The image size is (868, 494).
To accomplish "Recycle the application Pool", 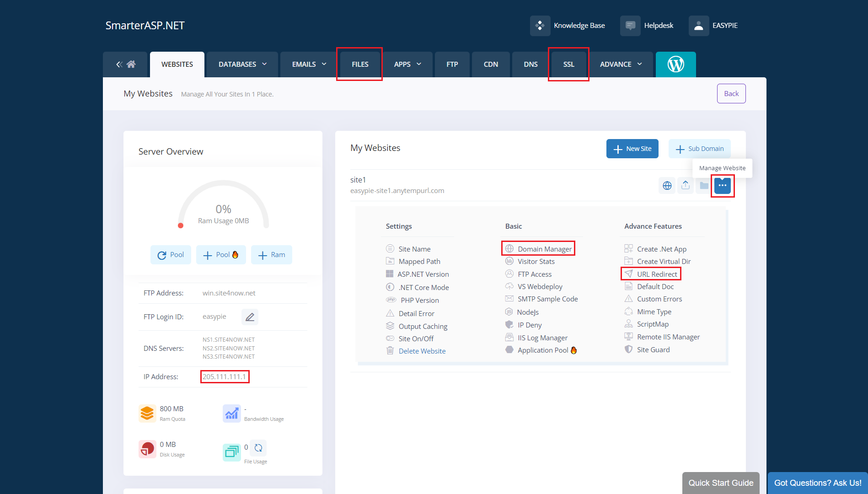I will click(x=171, y=255).
